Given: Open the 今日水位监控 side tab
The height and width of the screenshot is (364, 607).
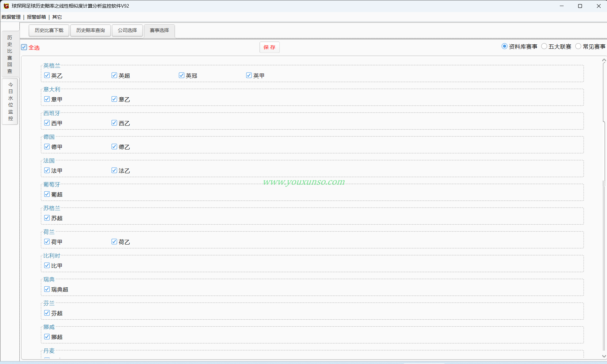Looking at the screenshot, I should pos(10,101).
